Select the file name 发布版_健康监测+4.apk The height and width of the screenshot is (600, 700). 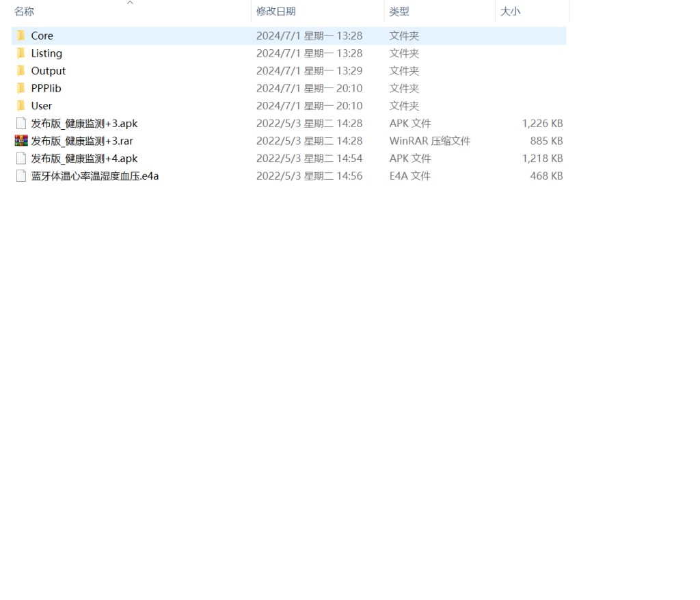tap(84, 159)
